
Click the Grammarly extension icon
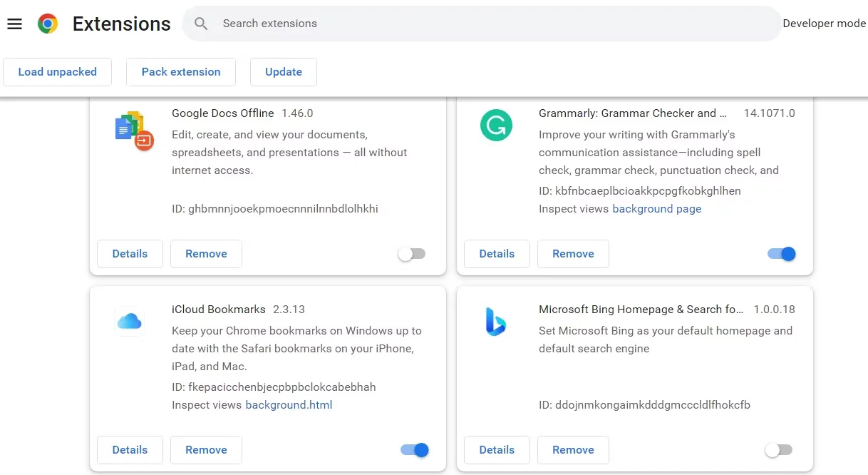coord(496,126)
